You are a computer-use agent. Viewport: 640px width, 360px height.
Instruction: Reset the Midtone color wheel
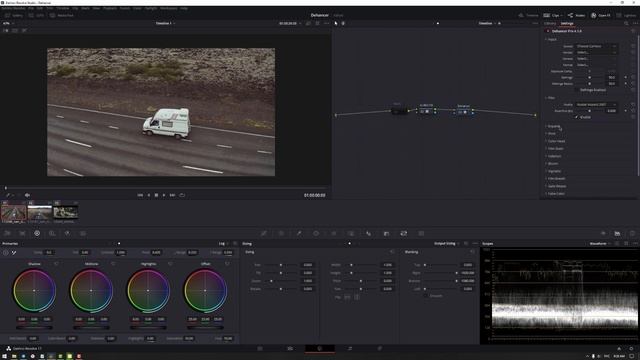[x=113, y=264]
